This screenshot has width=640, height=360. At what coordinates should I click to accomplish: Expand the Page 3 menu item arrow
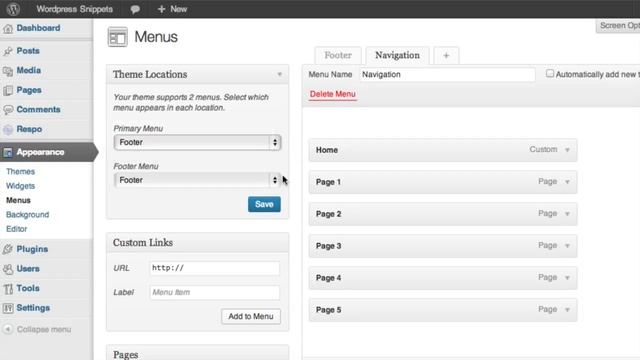pyautogui.click(x=567, y=246)
